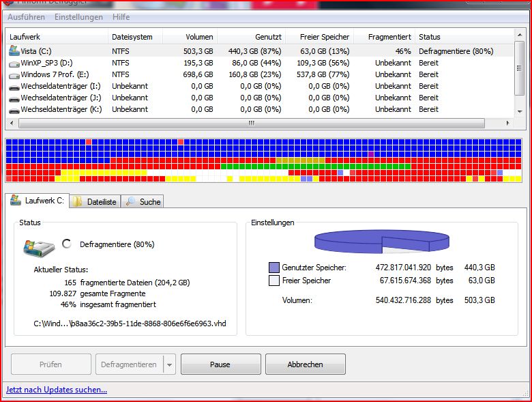Click the WinXP_SP3 (D:) drive icon
This screenshot has width=532, height=402.
coord(14,63)
